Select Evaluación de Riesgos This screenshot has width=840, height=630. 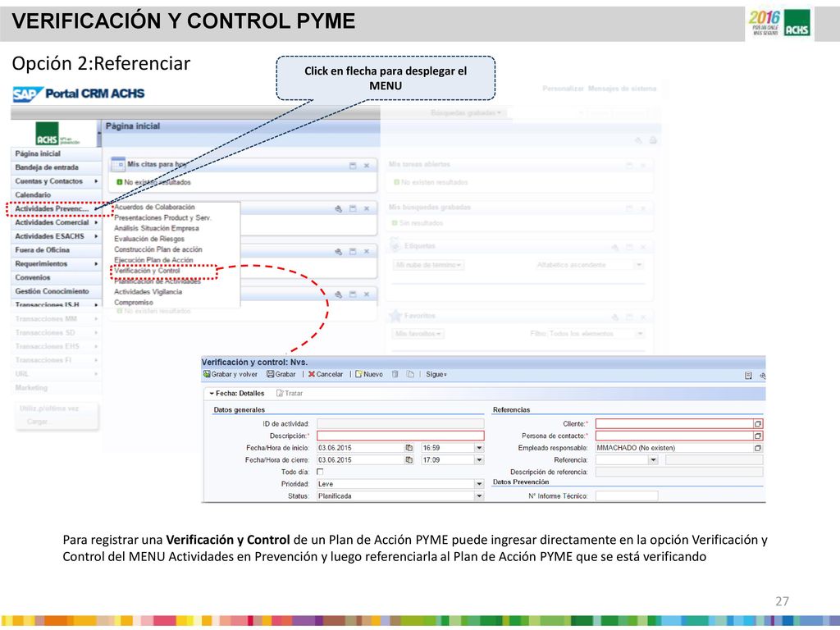(x=149, y=239)
